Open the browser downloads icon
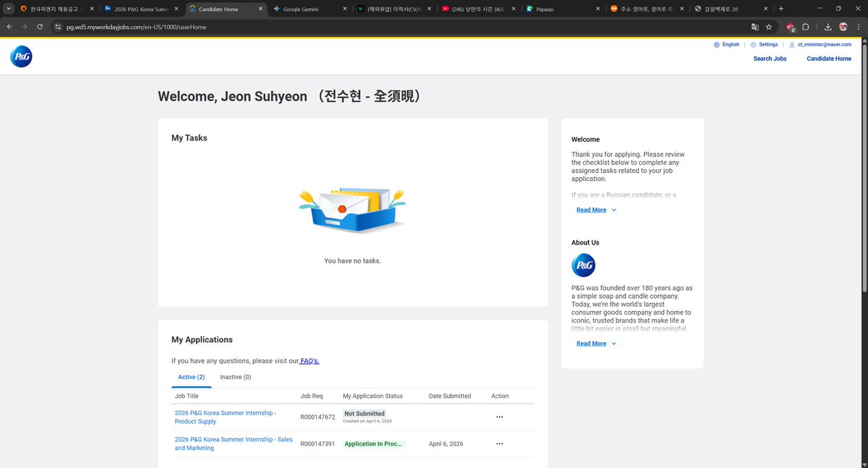The height and width of the screenshot is (468, 868). click(x=828, y=27)
